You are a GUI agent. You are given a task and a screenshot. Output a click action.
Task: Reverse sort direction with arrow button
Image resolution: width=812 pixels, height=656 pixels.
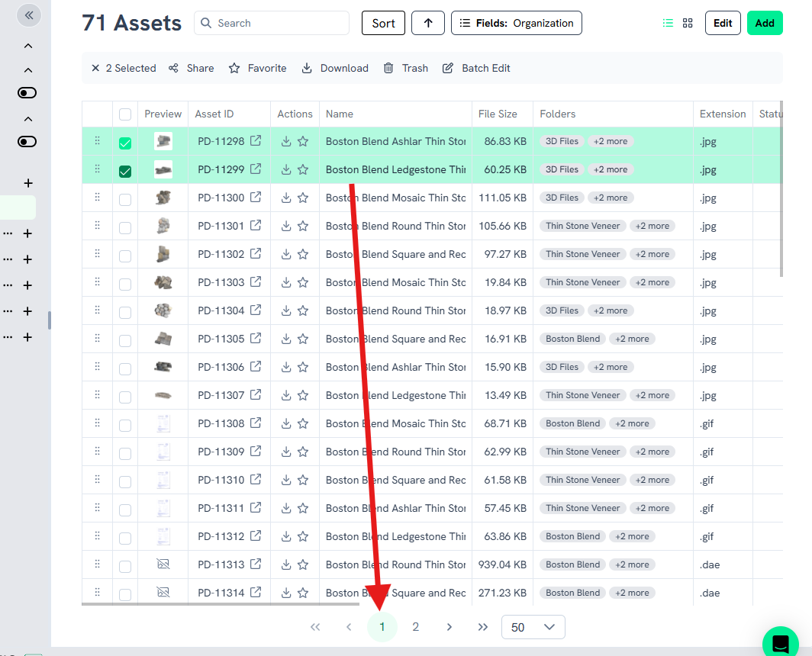428,23
